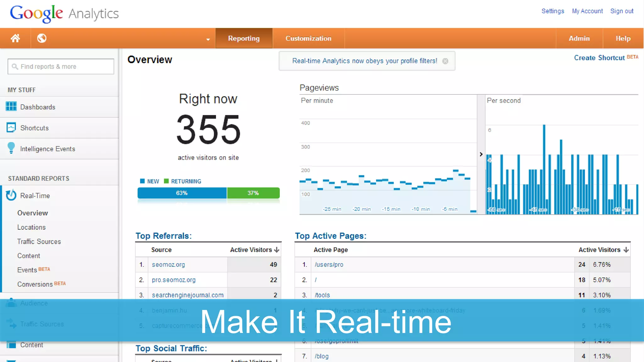Screen dimensions: 644x362
Task: Open pro.seomoz.org referral source
Action: coord(174,280)
